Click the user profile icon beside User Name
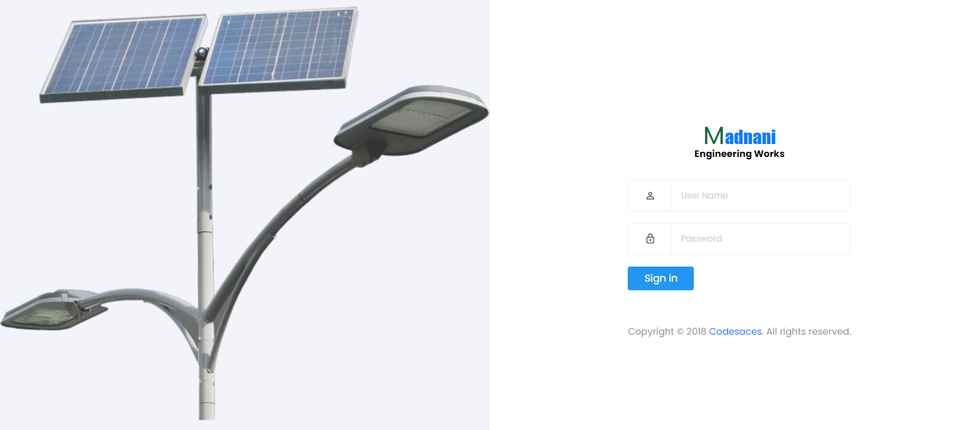The image size is (980, 430). tap(650, 196)
